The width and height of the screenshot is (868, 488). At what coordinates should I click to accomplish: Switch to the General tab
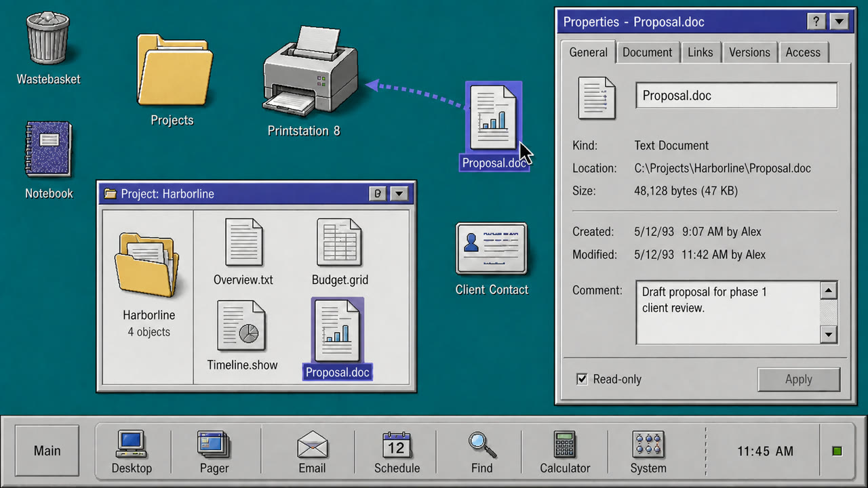(588, 52)
